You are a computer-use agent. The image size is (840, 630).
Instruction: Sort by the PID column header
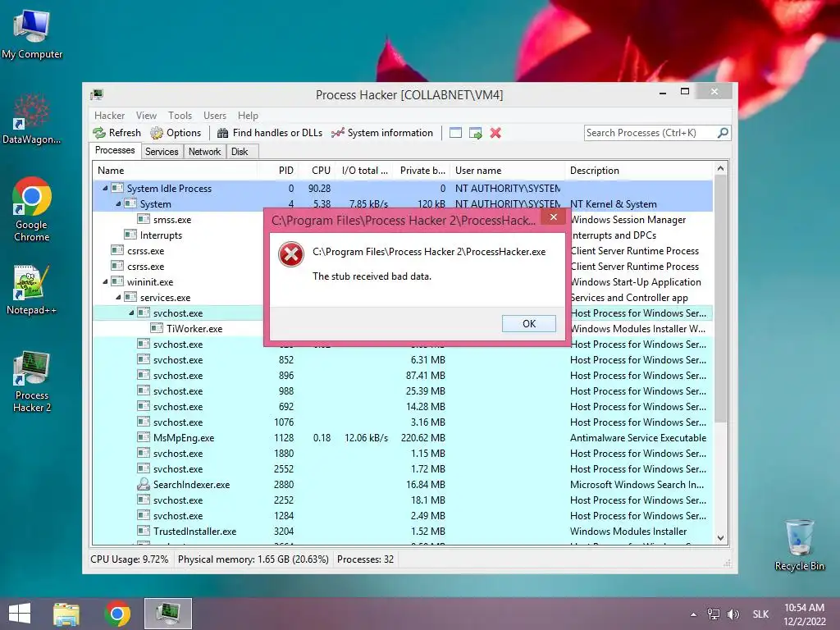click(x=278, y=171)
